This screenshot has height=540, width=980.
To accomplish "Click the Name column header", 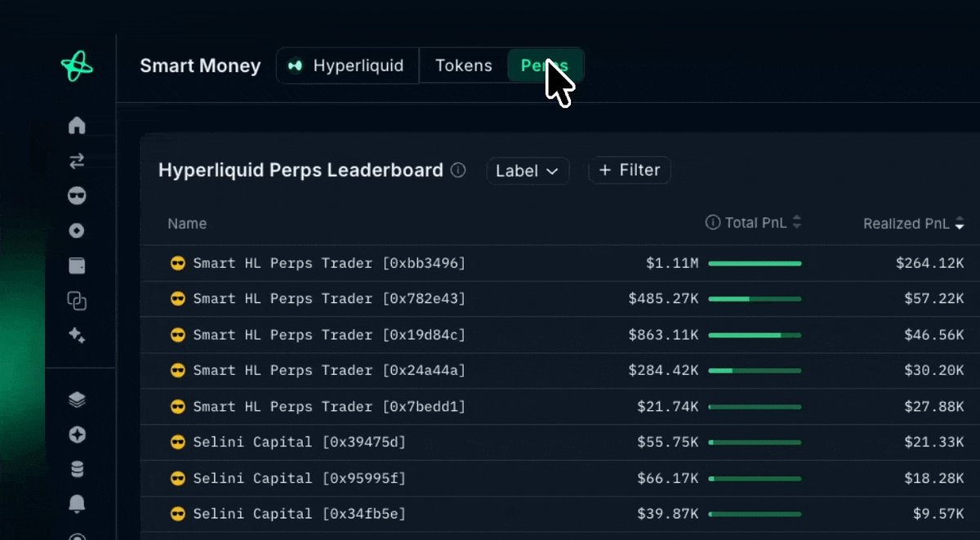I will [x=187, y=223].
